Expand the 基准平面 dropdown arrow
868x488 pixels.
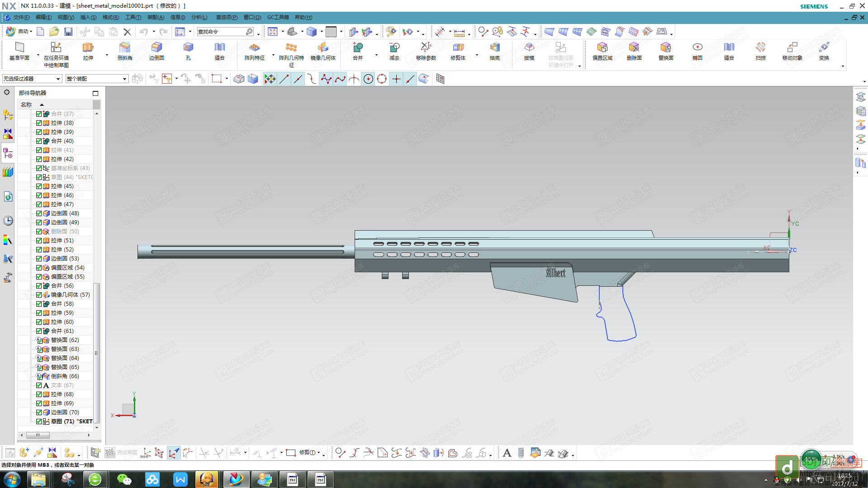(x=38, y=55)
